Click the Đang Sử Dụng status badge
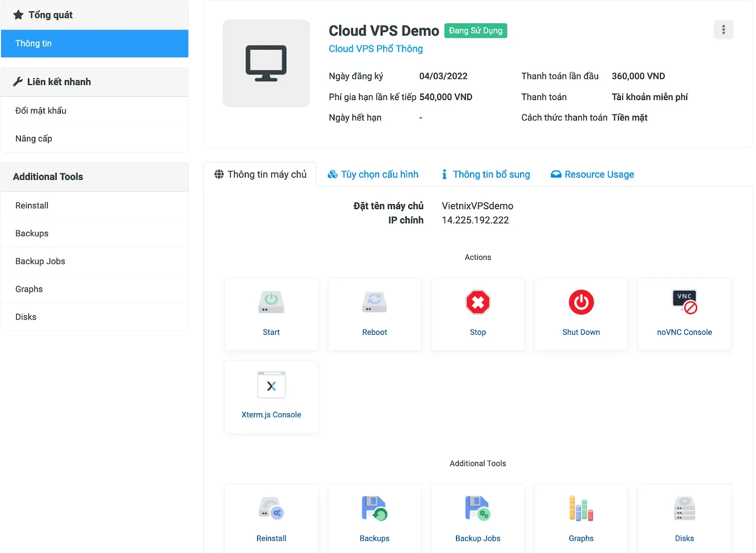756x553 pixels. (x=476, y=31)
